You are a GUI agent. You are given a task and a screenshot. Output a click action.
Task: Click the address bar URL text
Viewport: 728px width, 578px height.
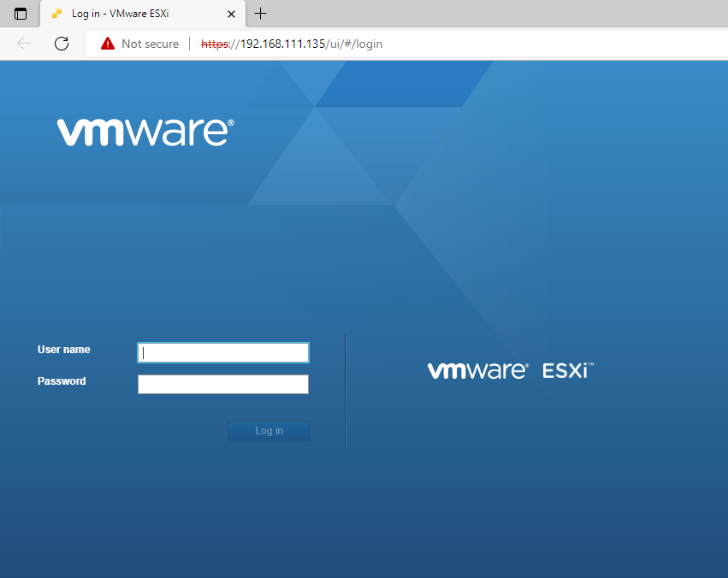(292, 44)
